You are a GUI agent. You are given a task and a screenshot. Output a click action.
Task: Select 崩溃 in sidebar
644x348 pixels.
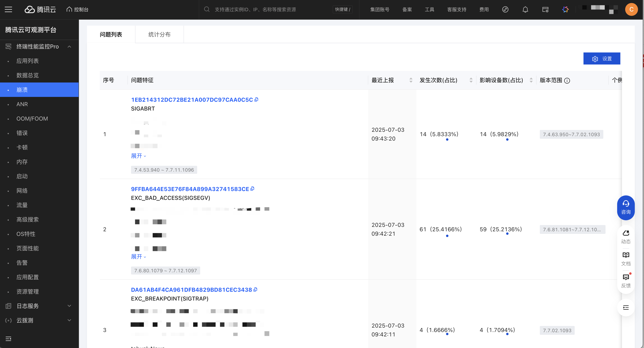click(x=39, y=90)
